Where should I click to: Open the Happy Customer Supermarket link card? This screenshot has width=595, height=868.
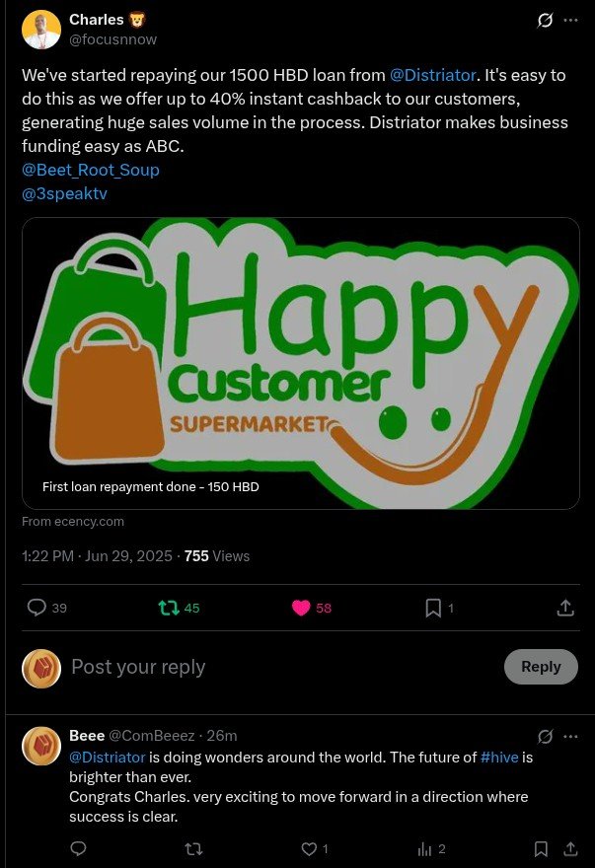(x=301, y=363)
